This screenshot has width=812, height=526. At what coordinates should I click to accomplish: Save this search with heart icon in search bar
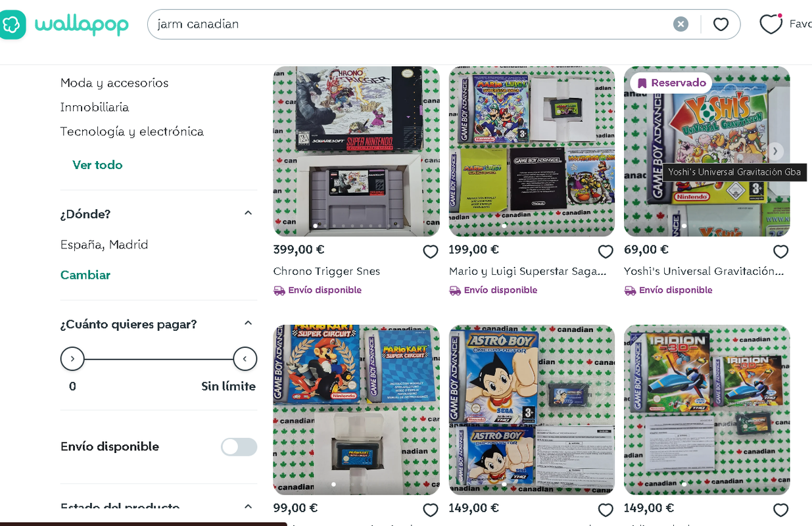721,24
